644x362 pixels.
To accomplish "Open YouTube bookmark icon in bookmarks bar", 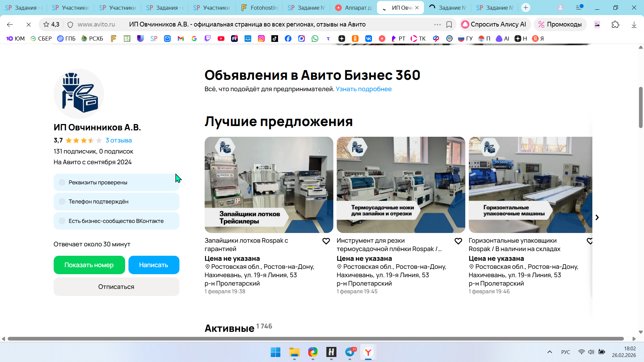I will coord(221,39).
